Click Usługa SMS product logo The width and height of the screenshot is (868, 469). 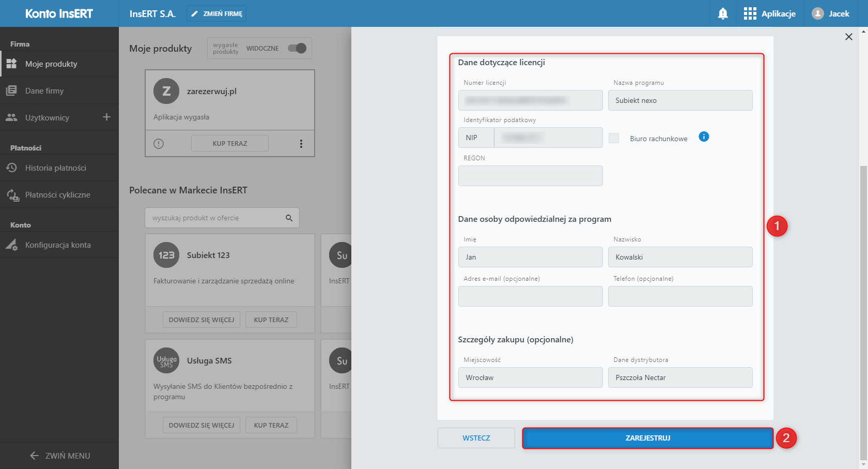[166, 361]
